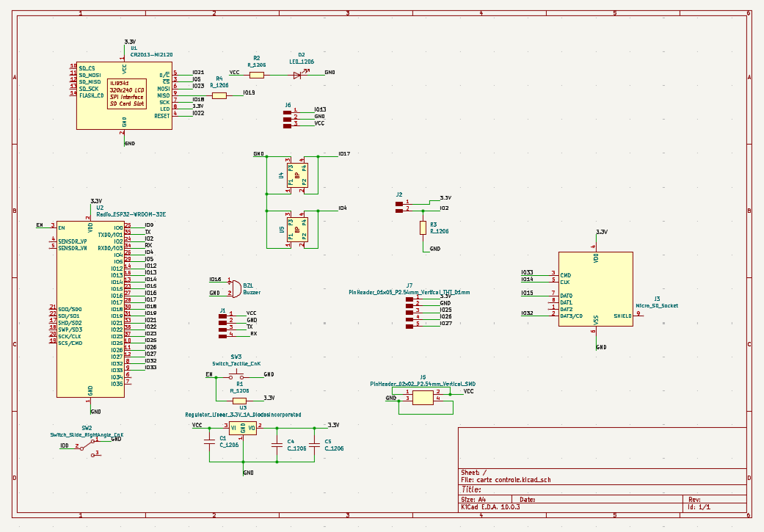The image size is (764, 532).
Task: Click the Title: field in title block
Action: 471,489
